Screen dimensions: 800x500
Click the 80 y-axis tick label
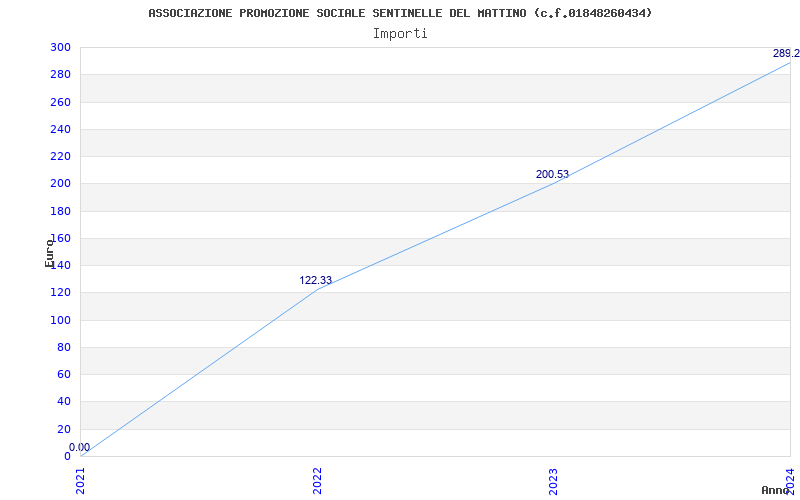64,347
